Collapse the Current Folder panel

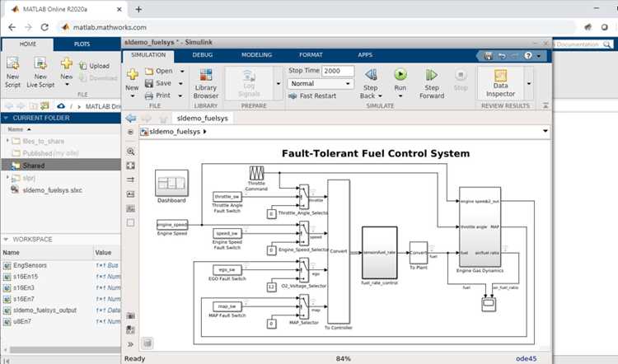tap(6, 118)
